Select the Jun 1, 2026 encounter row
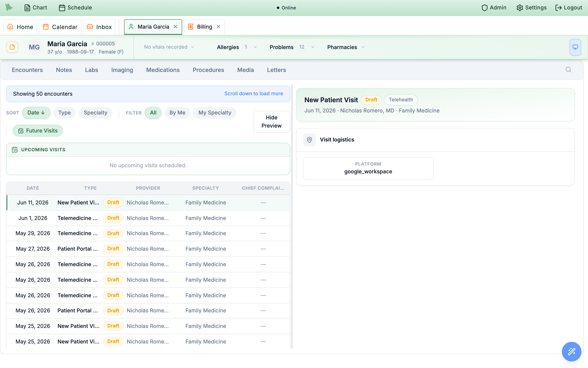 (148, 218)
